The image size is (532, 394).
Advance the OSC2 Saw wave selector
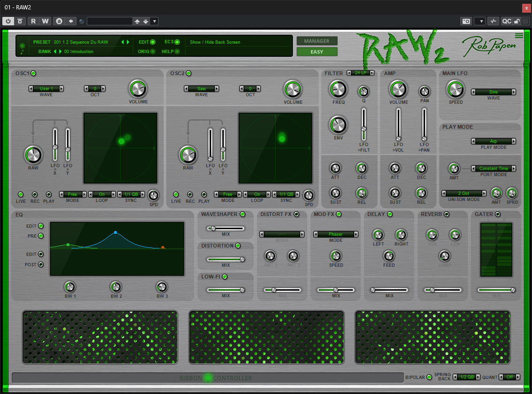pos(216,89)
